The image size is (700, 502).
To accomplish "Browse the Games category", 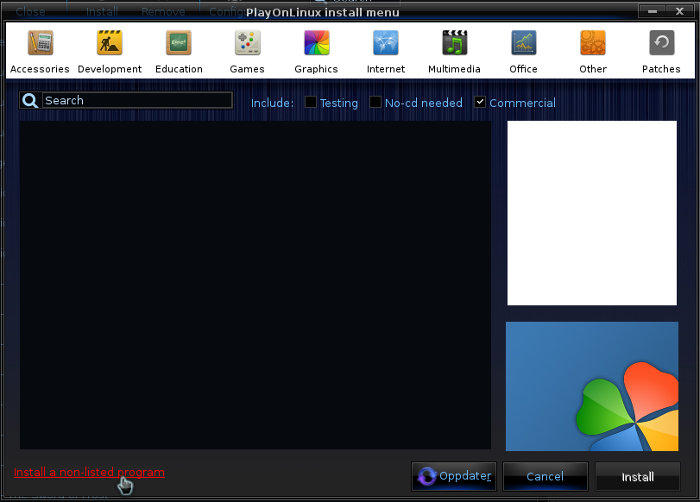I will pyautogui.click(x=247, y=51).
